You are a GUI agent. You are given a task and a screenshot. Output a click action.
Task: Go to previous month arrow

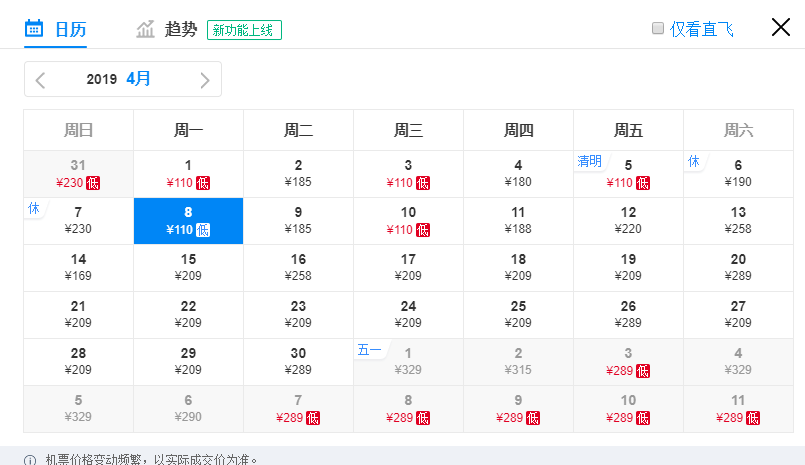coord(41,80)
